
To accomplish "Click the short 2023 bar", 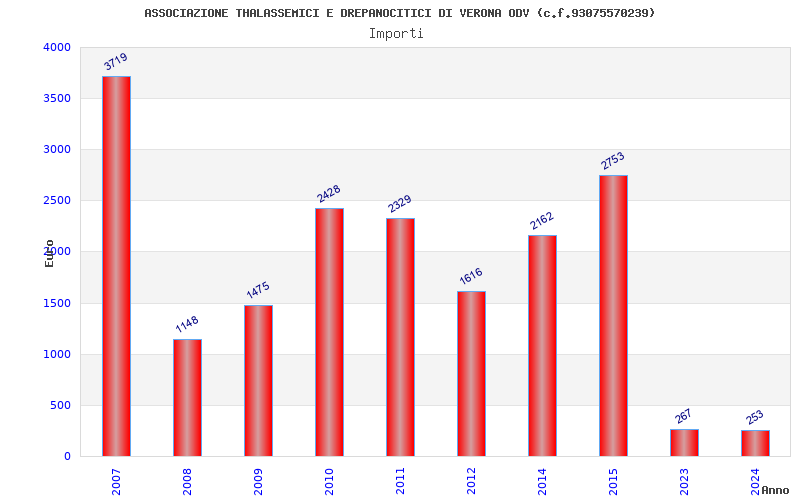I will pyautogui.click(x=684, y=443).
